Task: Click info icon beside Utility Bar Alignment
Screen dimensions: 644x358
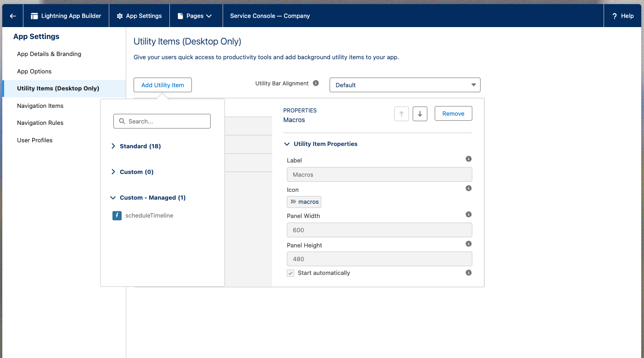Action: [x=316, y=83]
